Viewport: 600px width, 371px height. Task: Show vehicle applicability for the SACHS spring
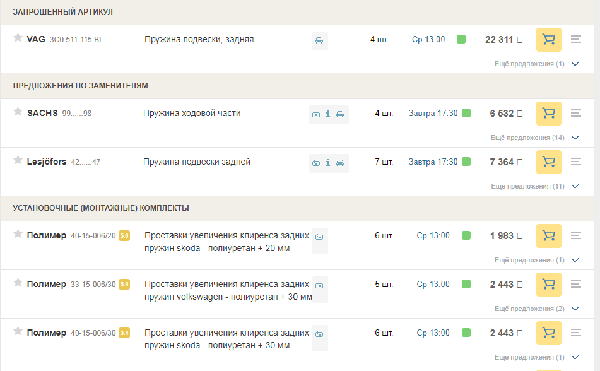coord(340,114)
